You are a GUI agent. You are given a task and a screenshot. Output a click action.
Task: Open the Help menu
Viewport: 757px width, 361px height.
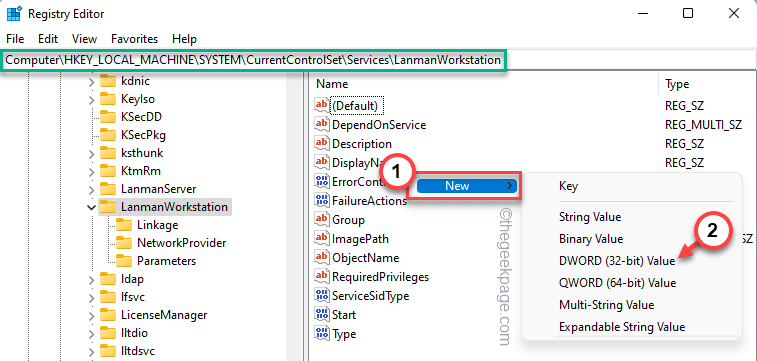tap(184, 39)
